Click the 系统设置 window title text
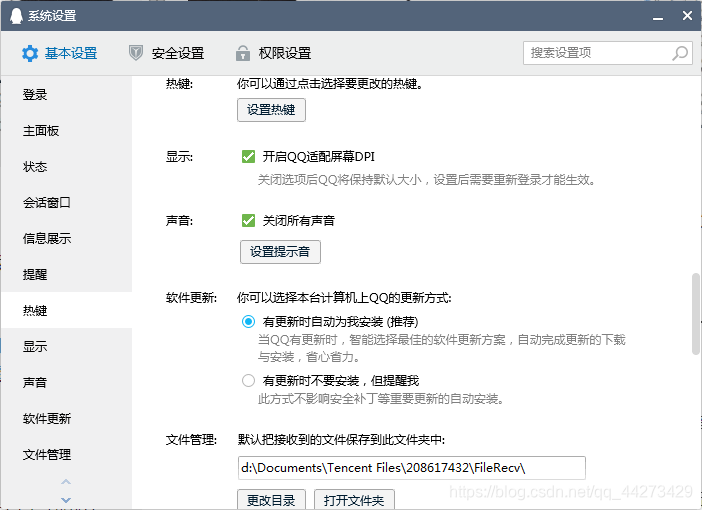 [x=52, y=16]
